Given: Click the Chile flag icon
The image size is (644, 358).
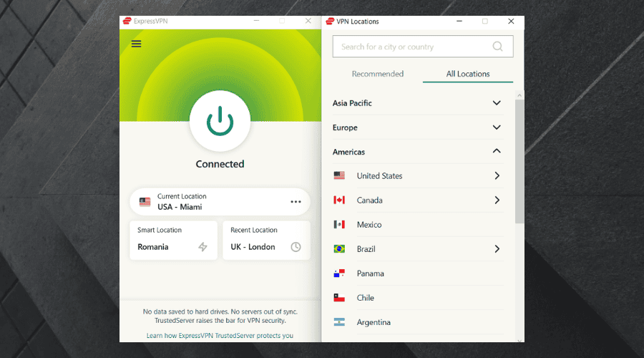Looking at the screenshot, I should pyautogui.click(x=339, y=298).
